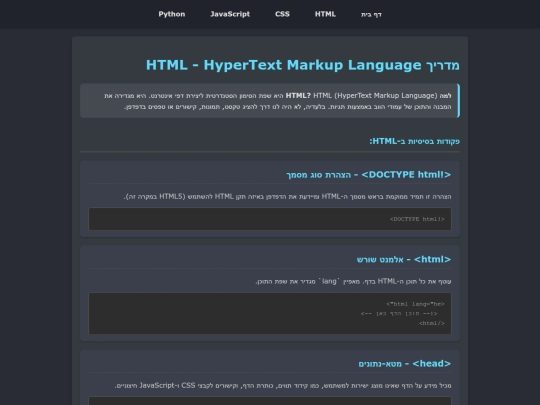Click the description mentioning the lang attribute

tap(353, 281)
